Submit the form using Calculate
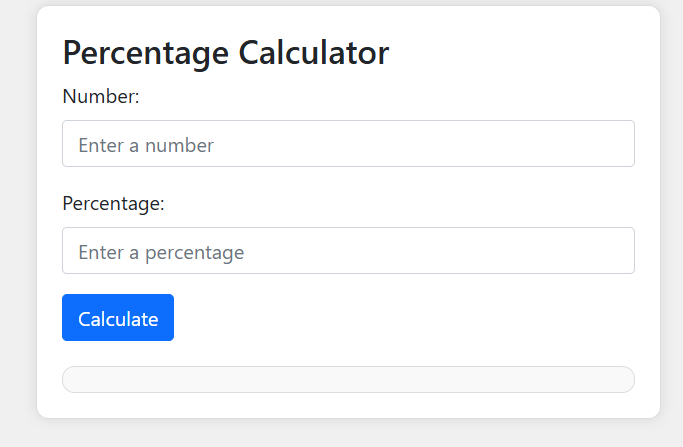 tap(118, 318)
